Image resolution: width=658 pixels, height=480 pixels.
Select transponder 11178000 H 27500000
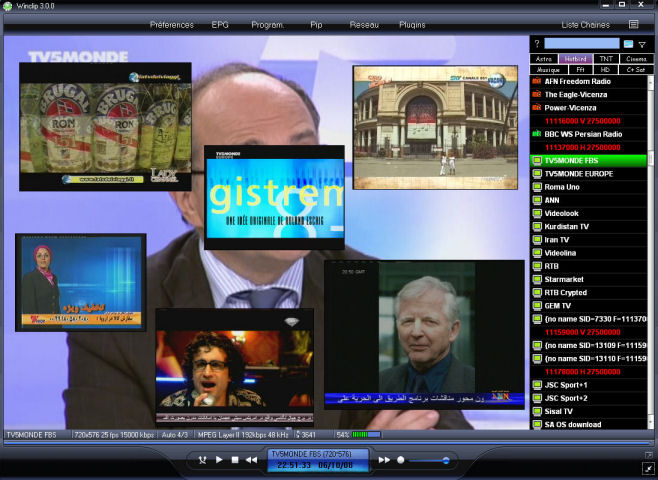[x=582, y=372]
